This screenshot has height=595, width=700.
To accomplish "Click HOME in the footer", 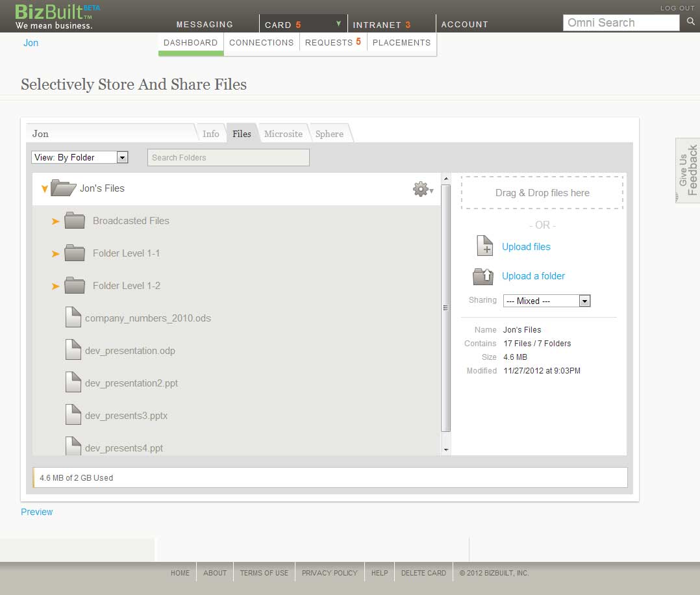I will (x=180, y=573).
